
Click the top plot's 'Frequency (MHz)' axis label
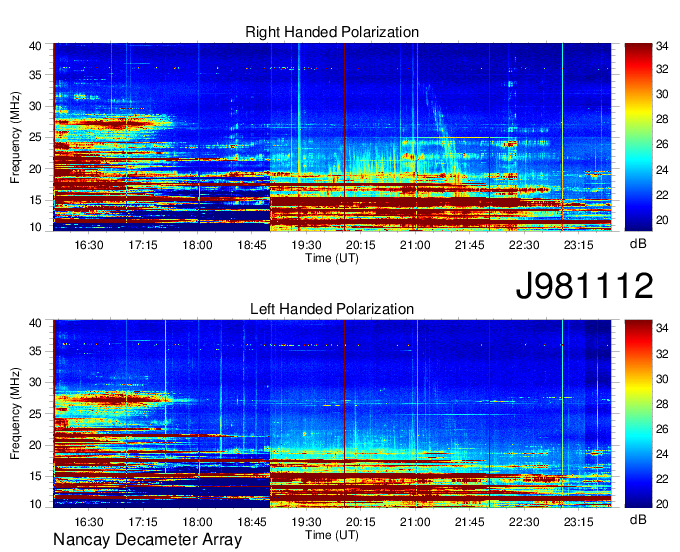[15, 137]
